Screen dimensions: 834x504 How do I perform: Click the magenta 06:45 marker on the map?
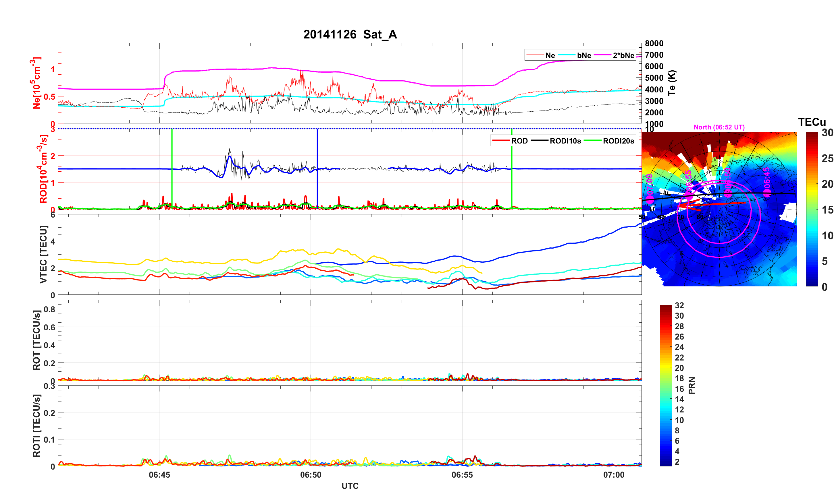click(767, 193)
